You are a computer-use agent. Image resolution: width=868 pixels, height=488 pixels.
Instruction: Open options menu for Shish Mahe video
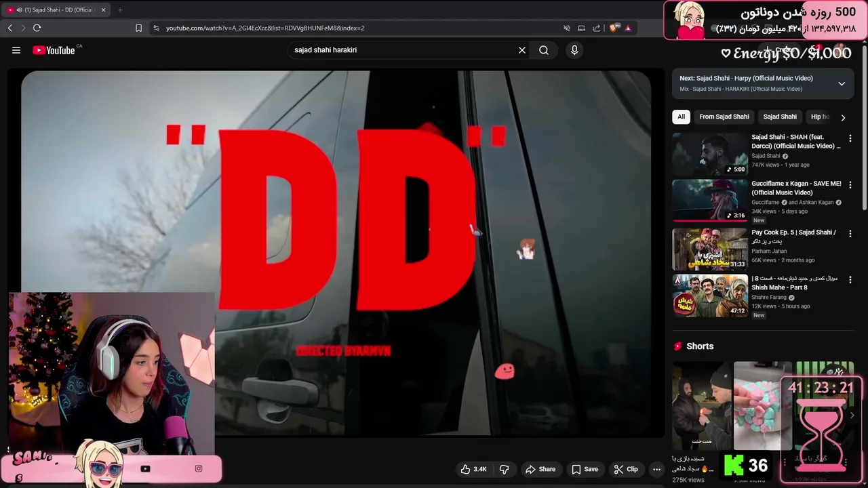[x=850, y=280]
